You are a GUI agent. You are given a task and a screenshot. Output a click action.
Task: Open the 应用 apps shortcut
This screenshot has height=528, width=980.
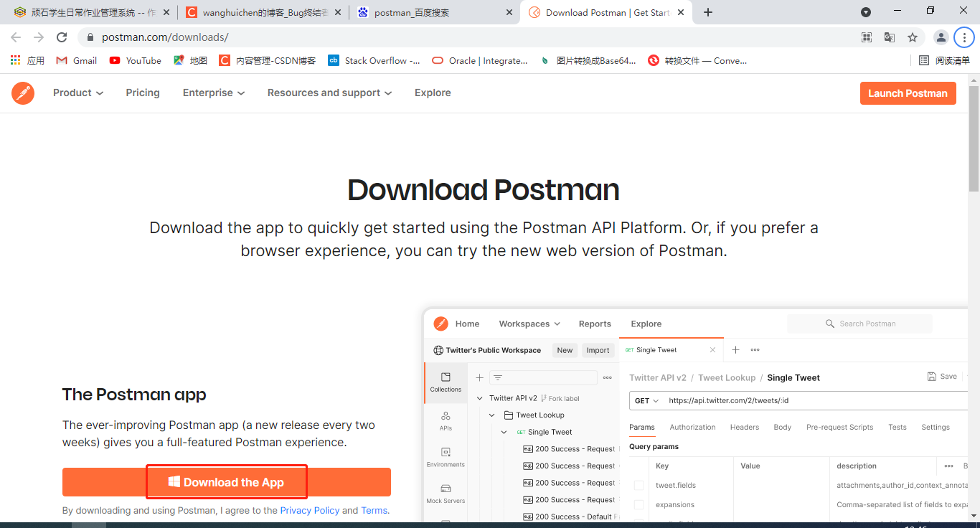point(27,60)
